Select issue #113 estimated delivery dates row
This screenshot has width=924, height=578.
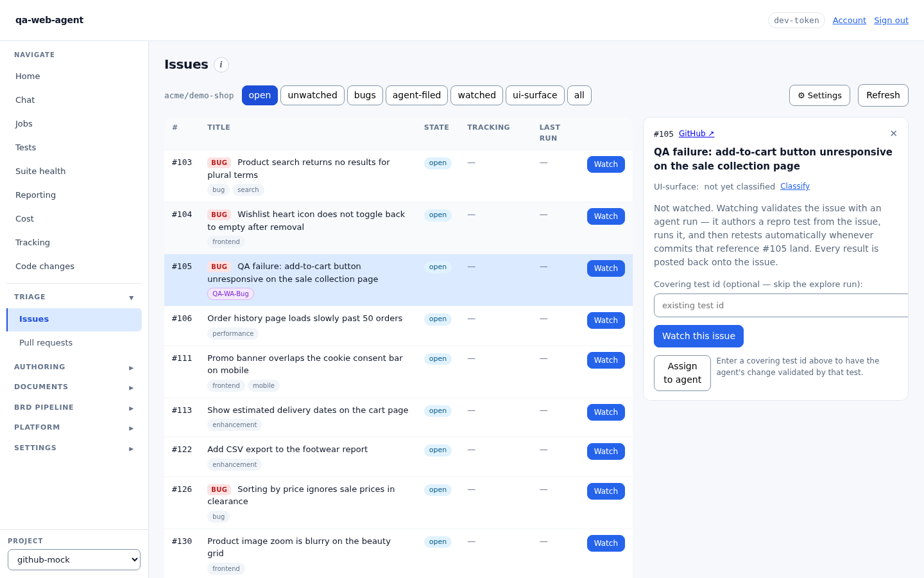point(398,417)
